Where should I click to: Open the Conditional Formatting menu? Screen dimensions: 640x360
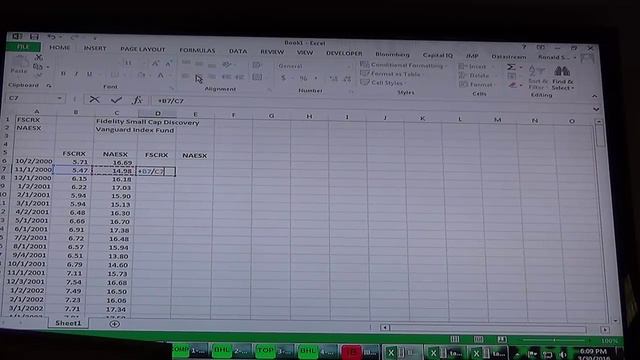pos(403,65)
